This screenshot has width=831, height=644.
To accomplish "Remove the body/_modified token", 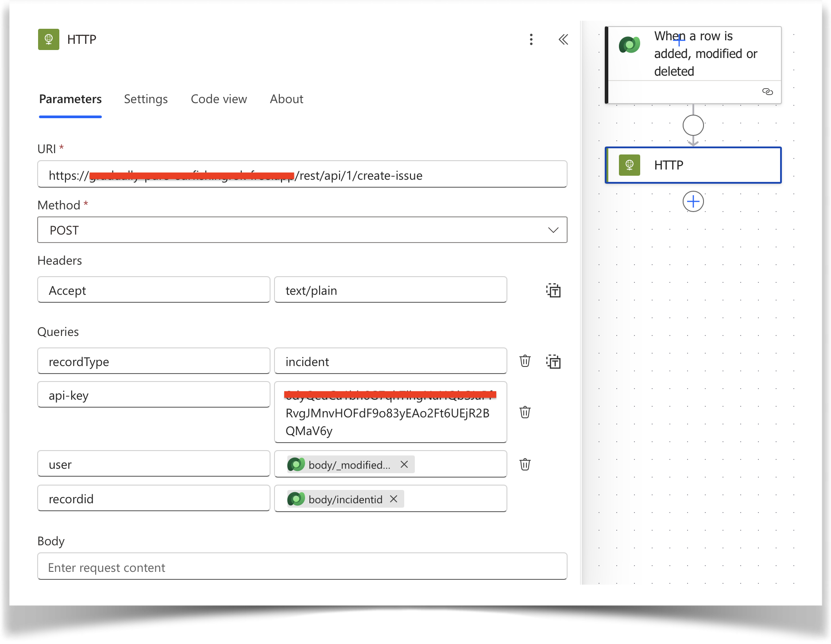I will pyautogui.click(x=404, y=464).
